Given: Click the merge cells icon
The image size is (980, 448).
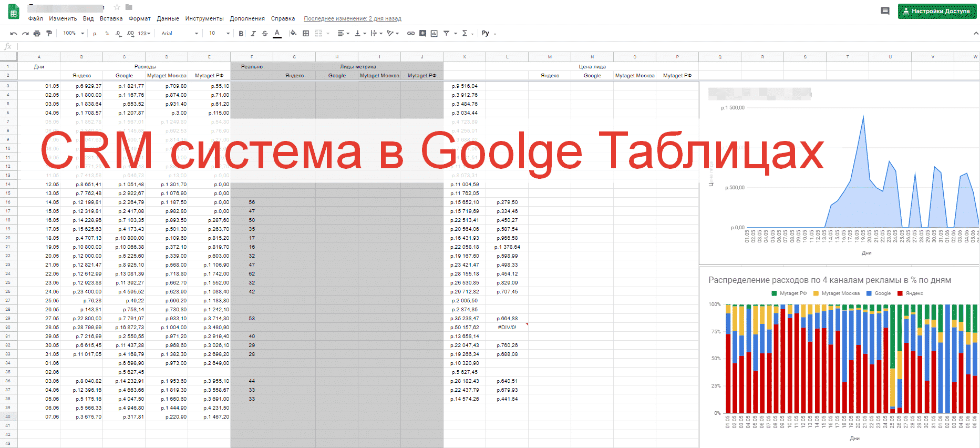Looking at the screenshot, I should tap(318, 33).
